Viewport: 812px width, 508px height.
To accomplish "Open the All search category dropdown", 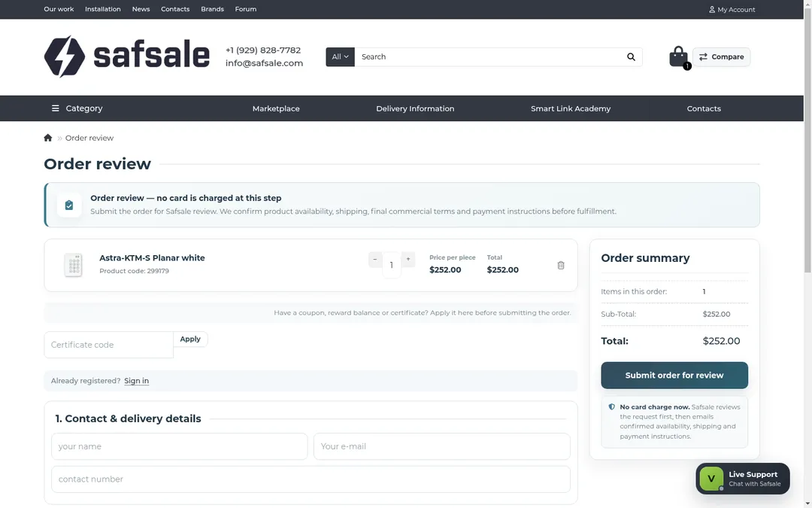I will click(x=341, y=57).
